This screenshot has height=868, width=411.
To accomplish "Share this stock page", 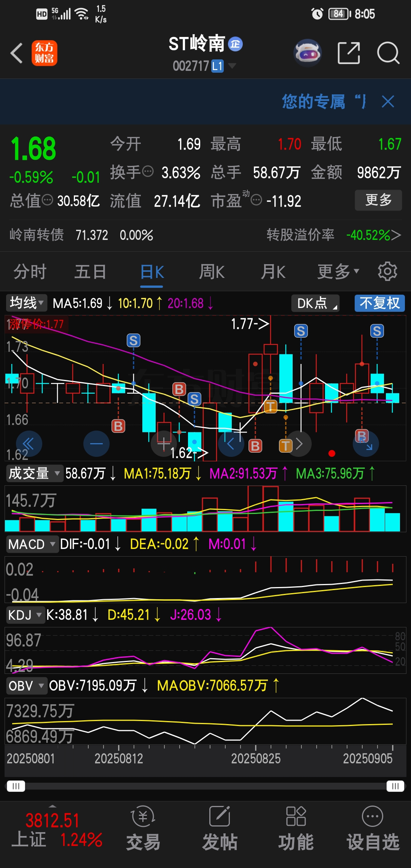I will click(349, 53).
